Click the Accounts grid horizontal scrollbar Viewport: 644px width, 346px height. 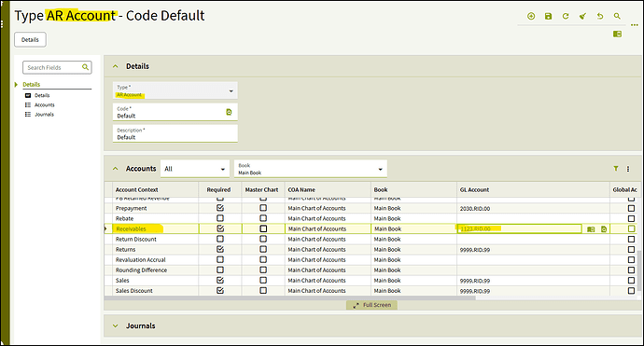point(289,298)
